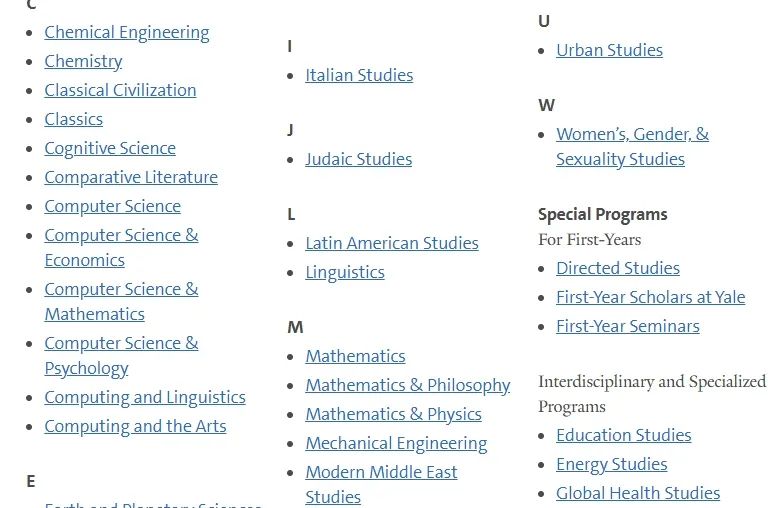Open the Energy Studies link

click(611, 465)
